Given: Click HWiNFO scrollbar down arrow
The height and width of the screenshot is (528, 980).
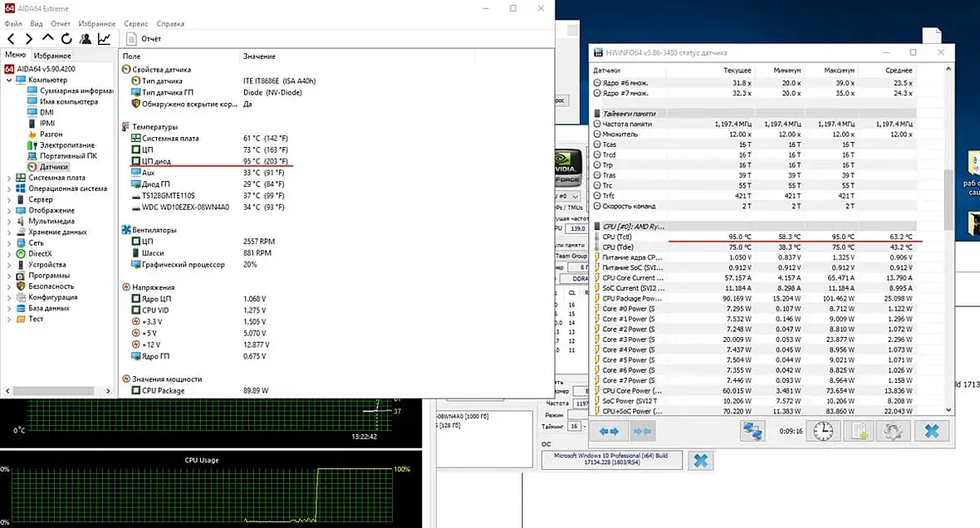Looking at the screenshot, I should click(x=948, y=410).
